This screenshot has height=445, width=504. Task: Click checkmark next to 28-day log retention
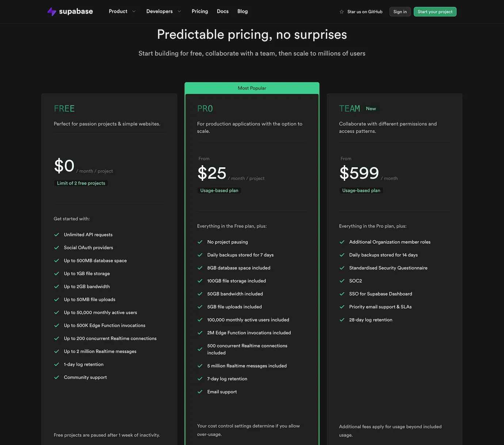(342, 320)
